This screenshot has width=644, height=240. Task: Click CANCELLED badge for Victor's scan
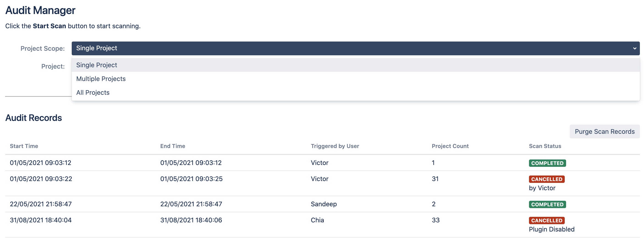click(x=546, y=179)
